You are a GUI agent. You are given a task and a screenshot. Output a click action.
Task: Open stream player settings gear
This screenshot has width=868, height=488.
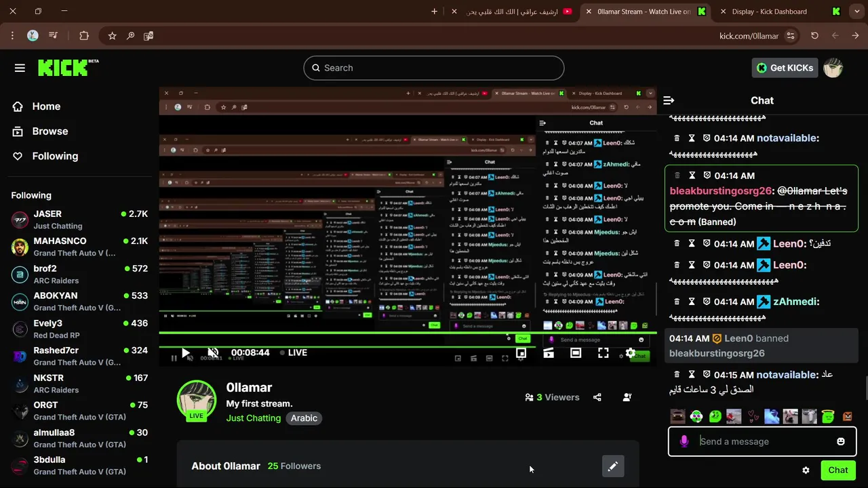coord(631,353)
